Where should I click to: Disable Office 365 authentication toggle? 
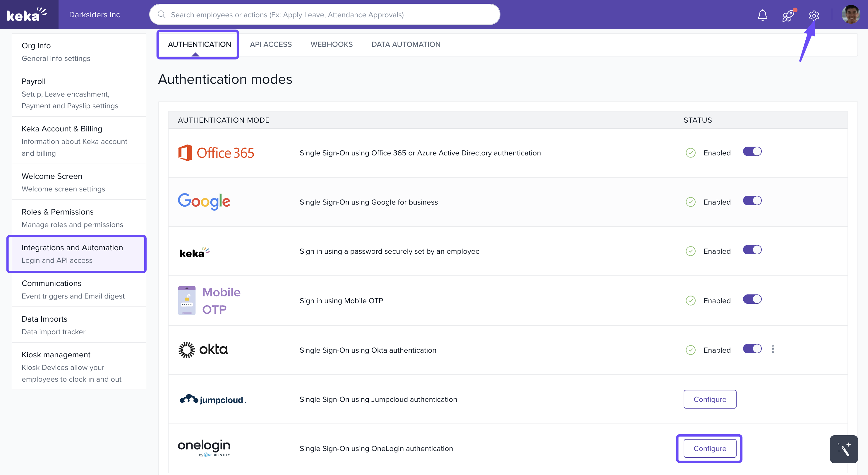coord(752,152)
